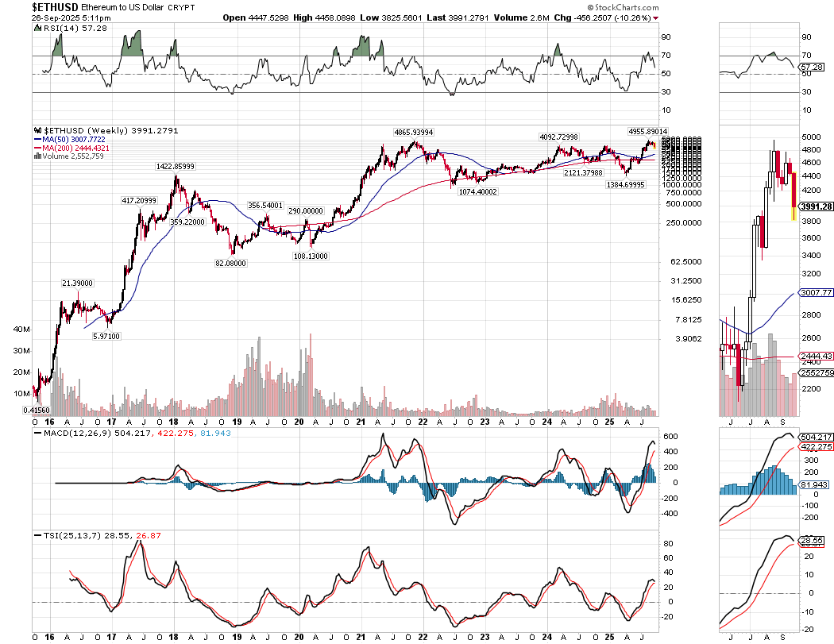834x644 pixels.
Task: Click the 3007.77 MA(50) value tag
Action: 813,292
